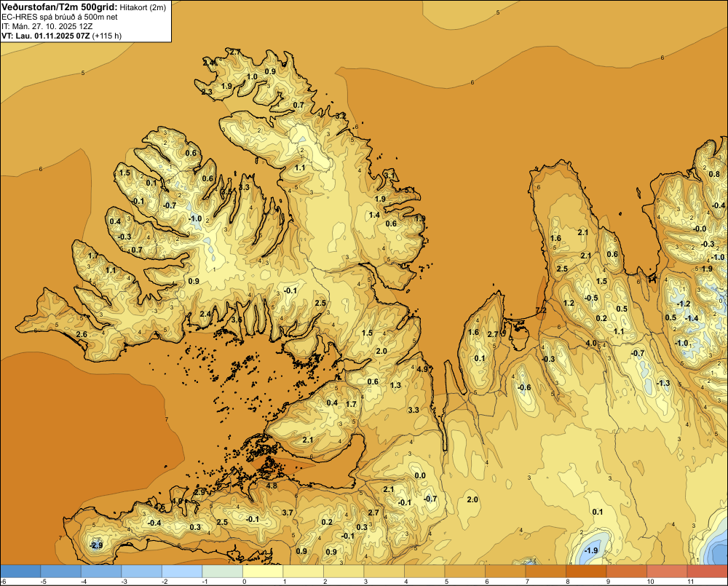Click the -0.6 temperature value
The width and height of the screenshot is (728, 586).
(523, 387)
